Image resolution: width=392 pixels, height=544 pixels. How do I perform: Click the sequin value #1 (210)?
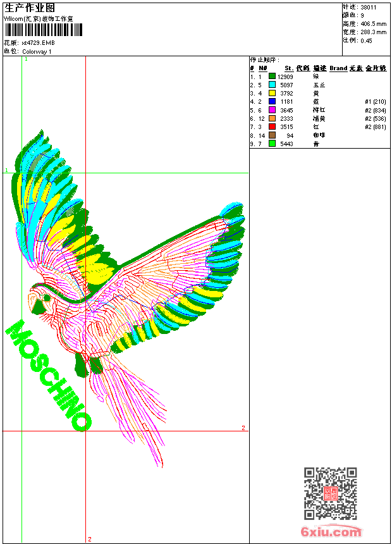point(376,102)
